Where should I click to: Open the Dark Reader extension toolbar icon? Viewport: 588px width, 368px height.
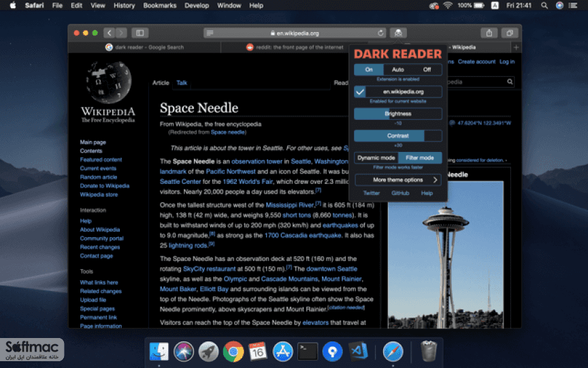pyautogui.click(x=398, y=33)
